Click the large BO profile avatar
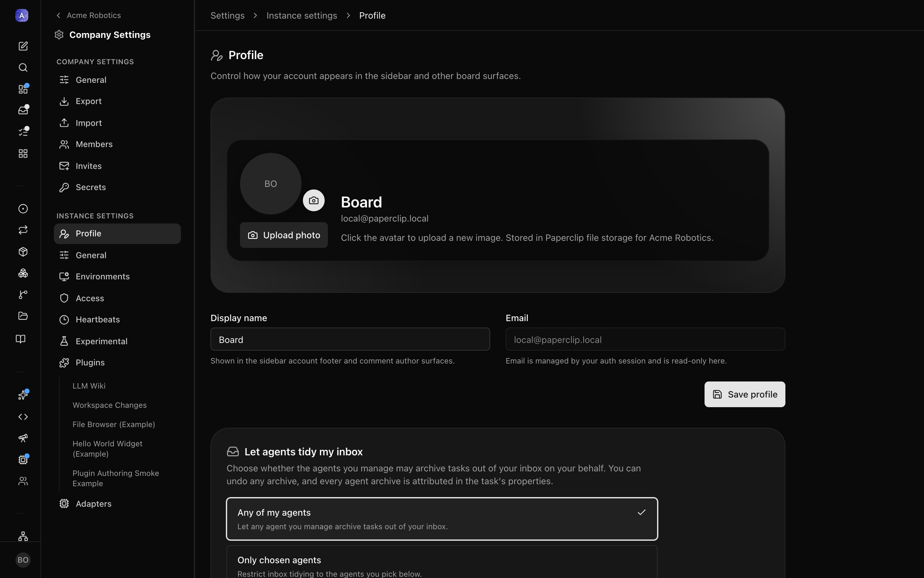The width and height of the screenshot is (924, 578). tap(271, 184)
